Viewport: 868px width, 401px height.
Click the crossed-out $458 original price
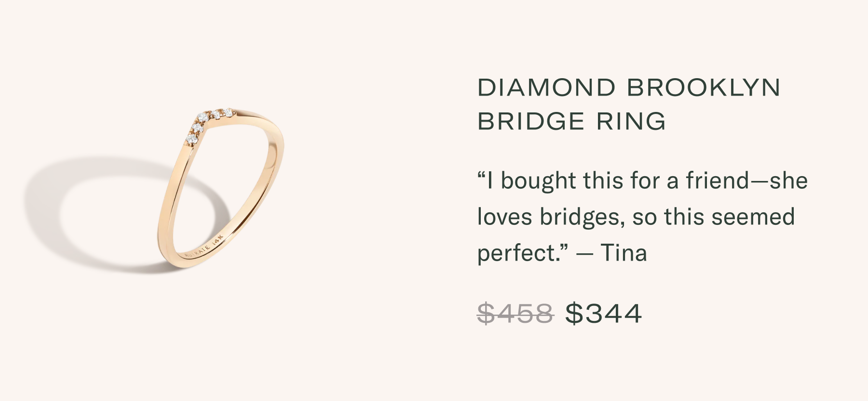pos(515,314)
